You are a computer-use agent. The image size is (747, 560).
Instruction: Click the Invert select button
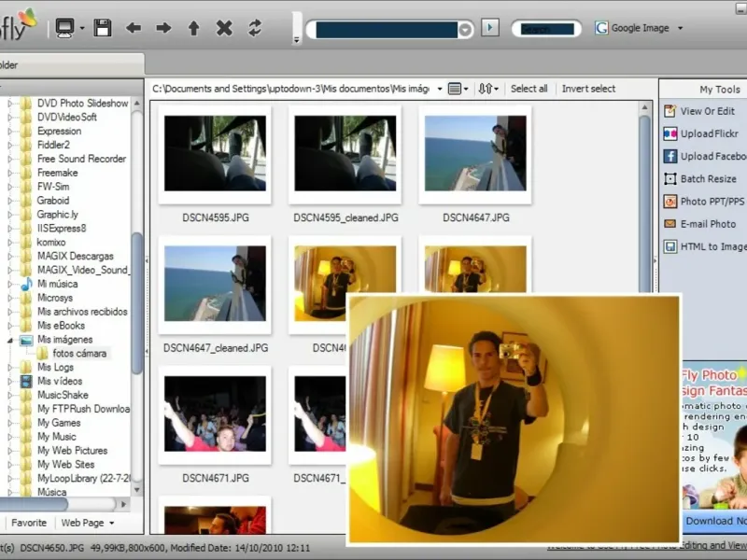[x=588, y=89]
